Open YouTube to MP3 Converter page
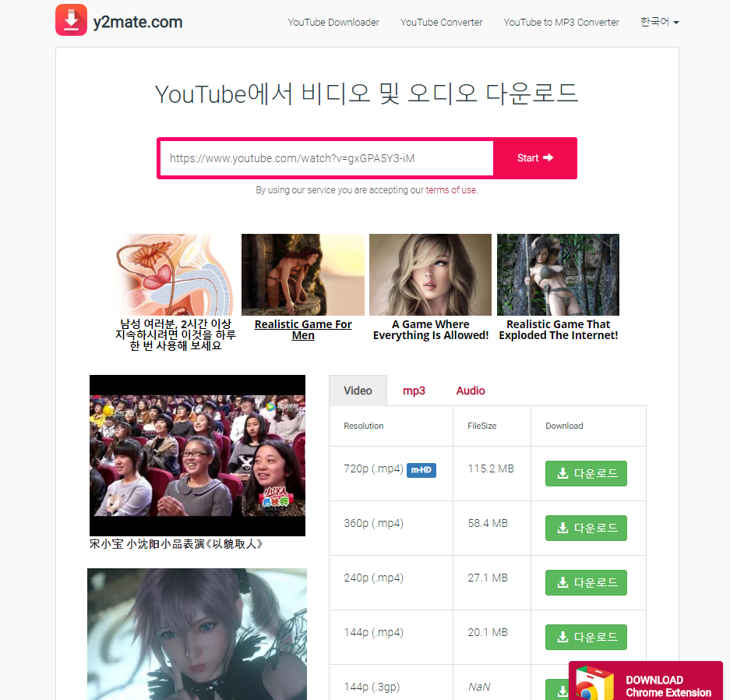730x700 pixels. (x=562, y=23)
